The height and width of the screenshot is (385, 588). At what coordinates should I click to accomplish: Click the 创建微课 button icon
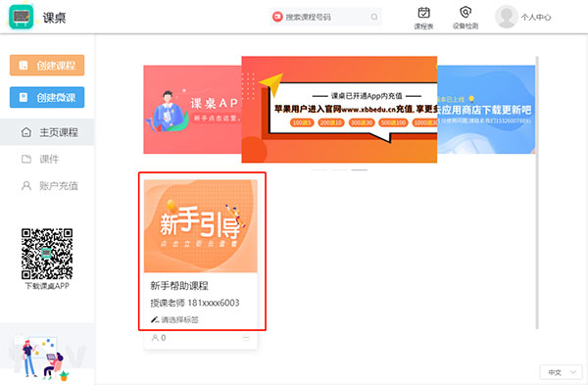[x=24, y=97]
